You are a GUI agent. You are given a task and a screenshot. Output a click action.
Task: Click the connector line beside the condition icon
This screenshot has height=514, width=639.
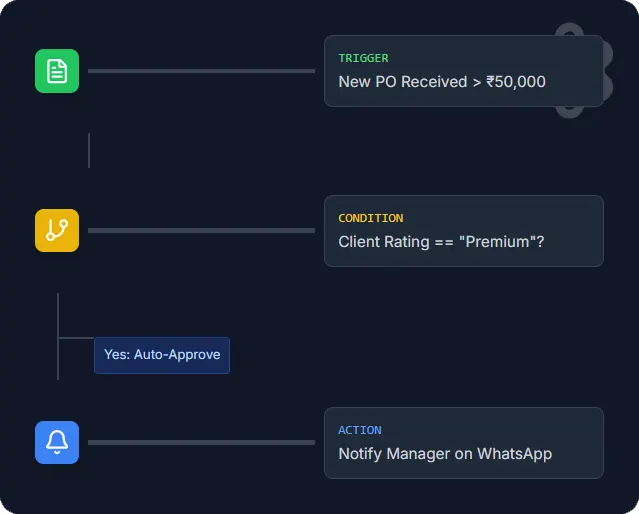[201, 230]
